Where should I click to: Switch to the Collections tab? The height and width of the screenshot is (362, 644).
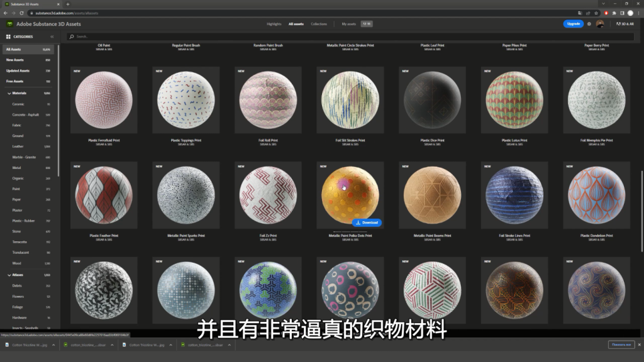(x=319, y=24)
